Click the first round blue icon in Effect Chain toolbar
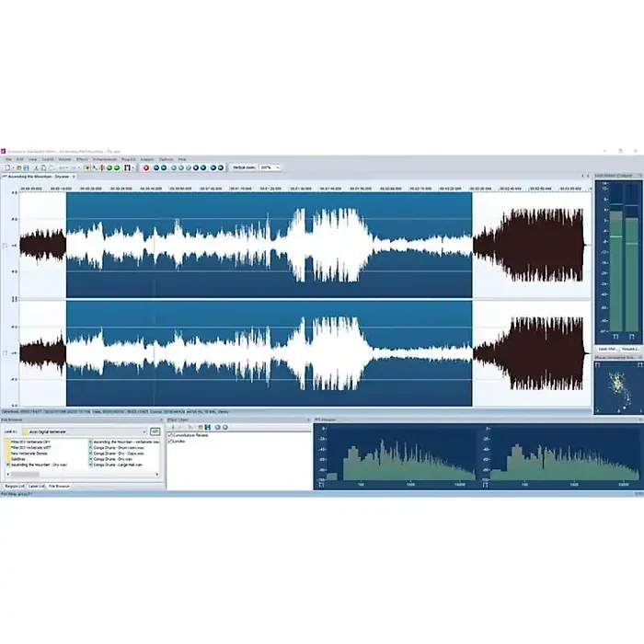This screenshot has width=644, height=644. (218, 427)
